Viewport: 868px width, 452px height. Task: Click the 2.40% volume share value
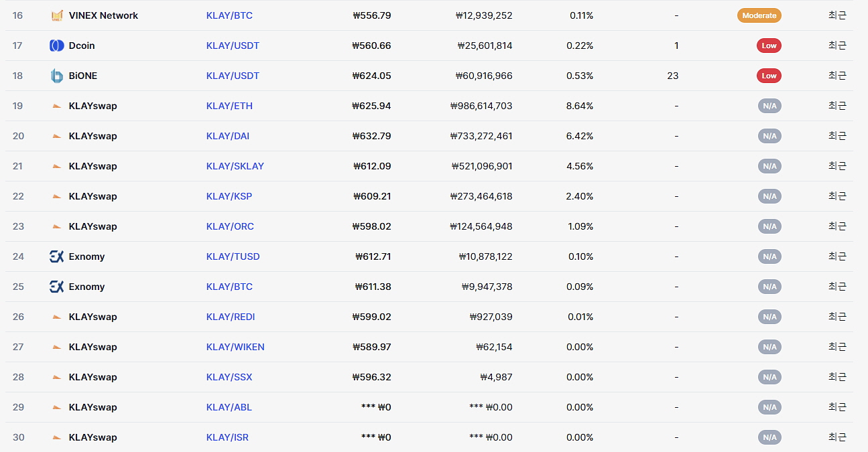580,196
